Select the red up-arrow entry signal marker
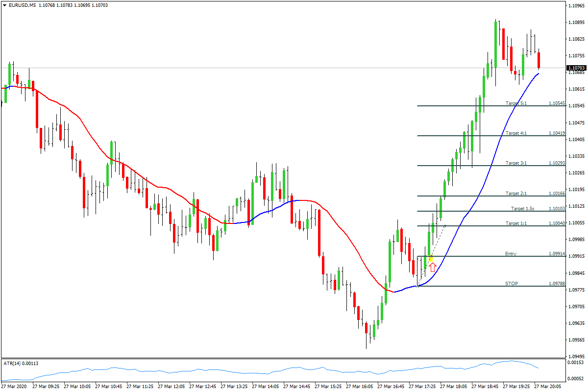Screen dimensions: 588x392 coord(433,267)
